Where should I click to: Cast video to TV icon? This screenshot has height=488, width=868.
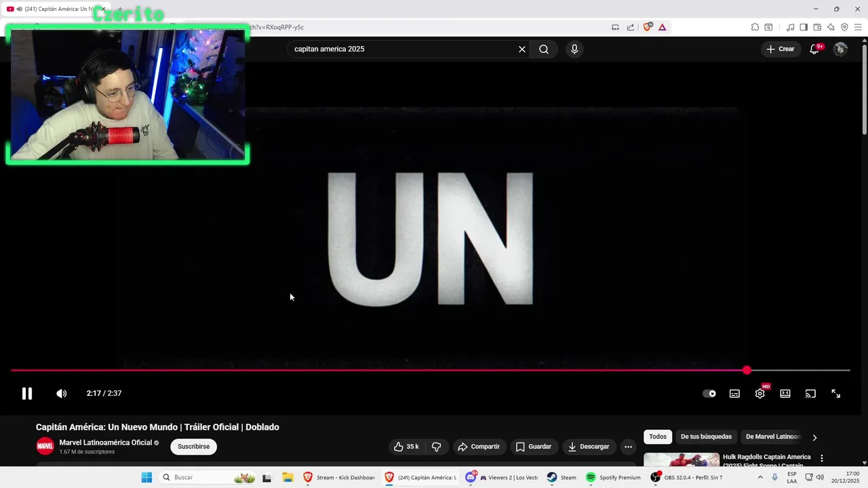[x=810, y=393]
